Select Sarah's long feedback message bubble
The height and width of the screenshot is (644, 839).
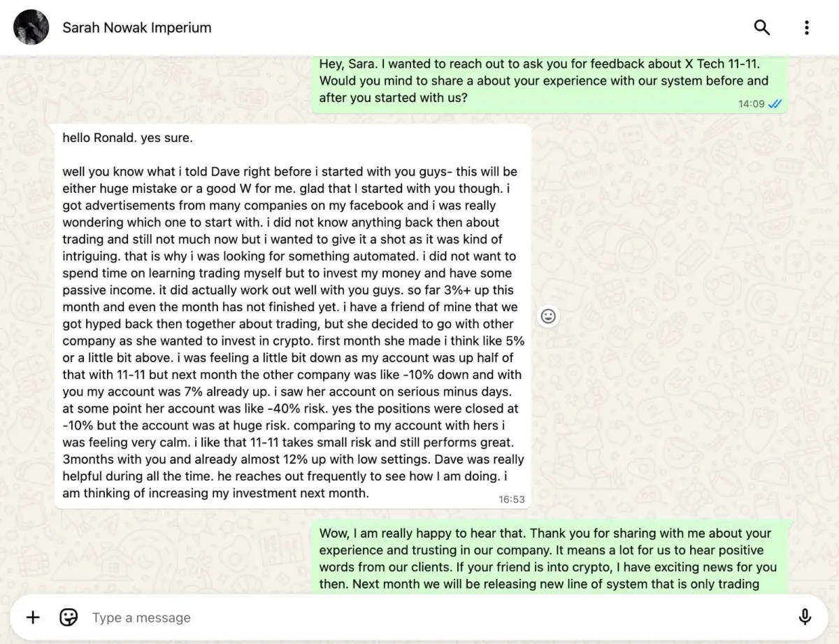(293, 316)
